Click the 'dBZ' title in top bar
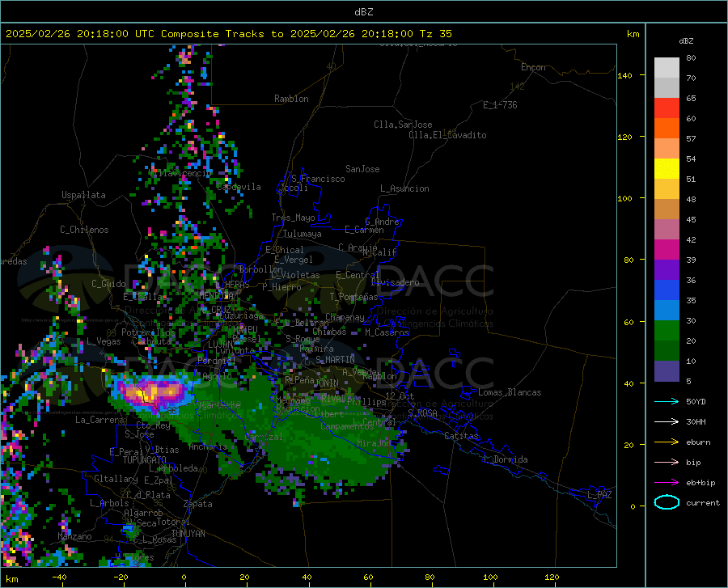The image size is (728, 588). (x=363, y=12)
